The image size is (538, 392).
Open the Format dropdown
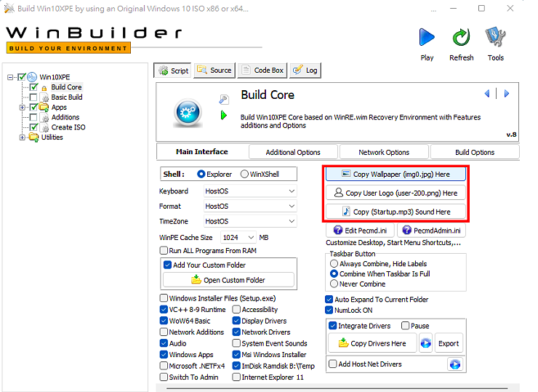(x=250, y=206)
